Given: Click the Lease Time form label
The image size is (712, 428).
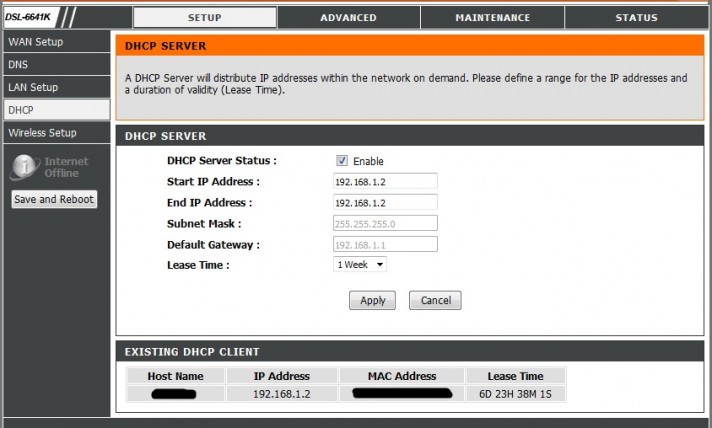Looking at the screenshot, I should 198,265.
